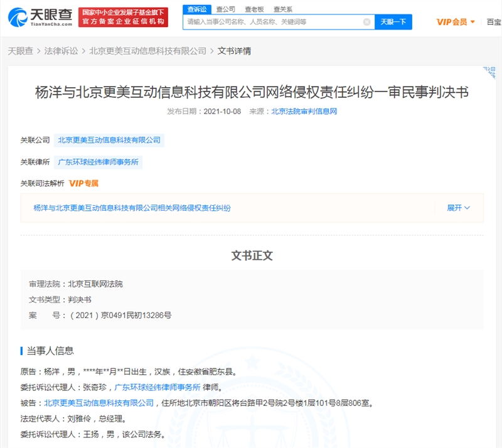The width and height of the screenshot is (502, 448).
Task: Click the publish date 2021-10-08
Action: click(x=222, y=112)
